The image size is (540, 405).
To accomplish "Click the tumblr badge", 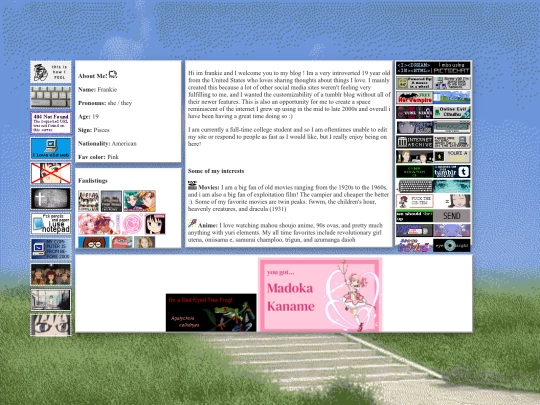I will tap(452, 172).
